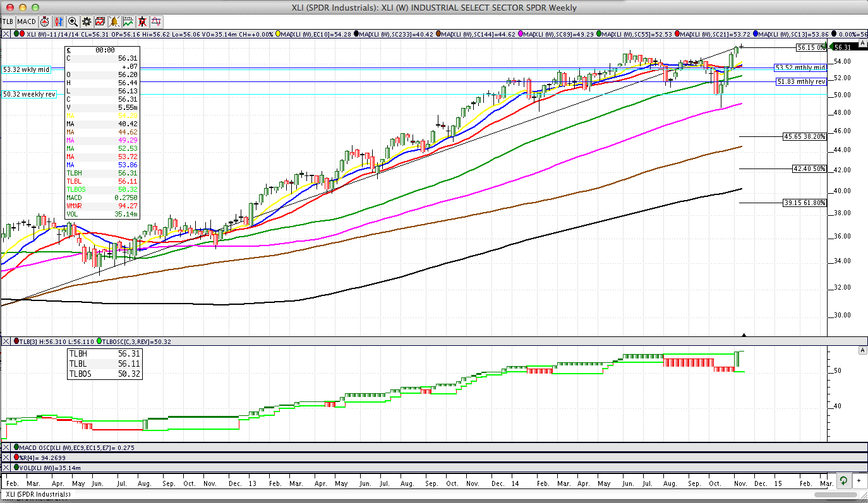Click the 51.83 mthly rev label
868x503 pixels.
[800, 82]
